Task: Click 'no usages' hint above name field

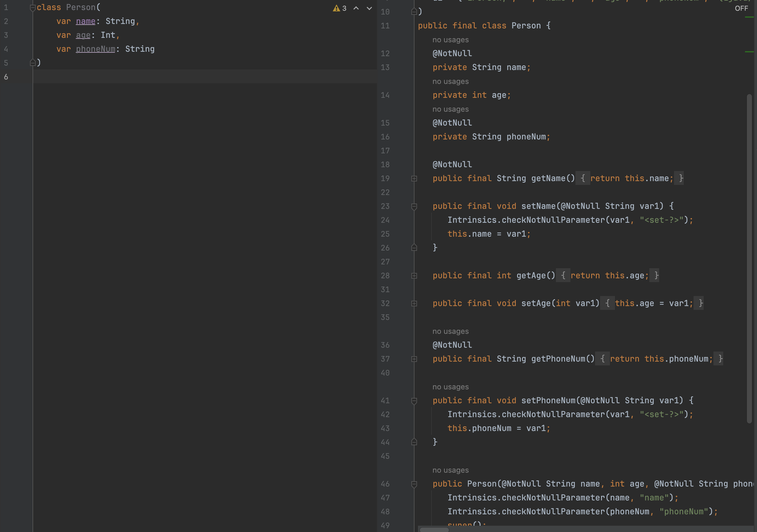Action: [450, 40]
